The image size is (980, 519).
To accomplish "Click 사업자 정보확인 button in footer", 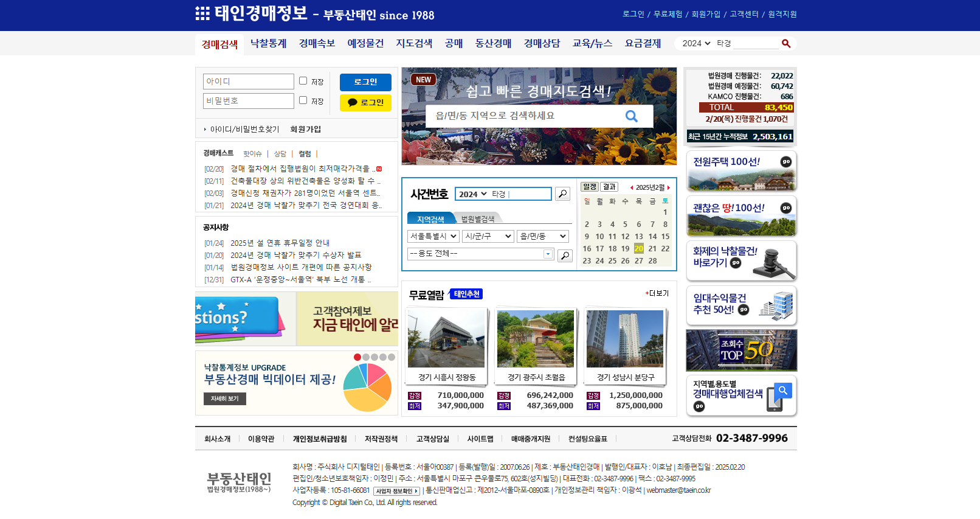I will (x=396, y=491).
